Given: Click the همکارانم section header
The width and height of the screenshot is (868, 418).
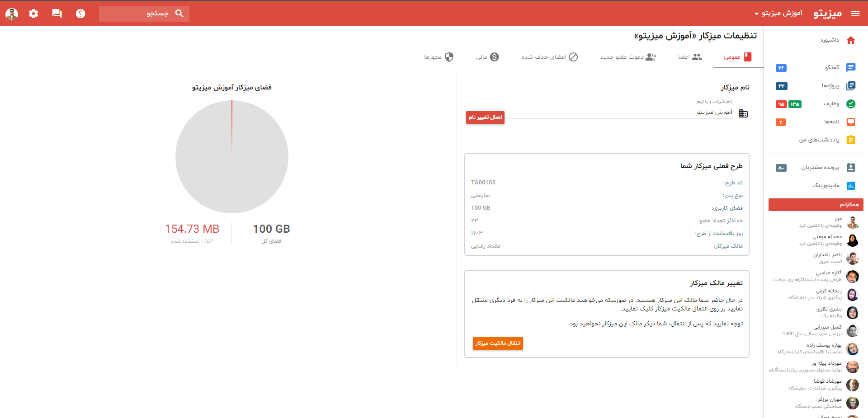Looking at the screenshot, I should (816, 205).
